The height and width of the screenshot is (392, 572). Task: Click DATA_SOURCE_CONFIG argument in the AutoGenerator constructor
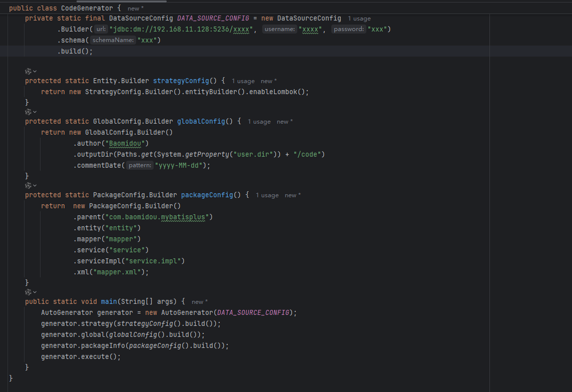[x=253, y=312]
